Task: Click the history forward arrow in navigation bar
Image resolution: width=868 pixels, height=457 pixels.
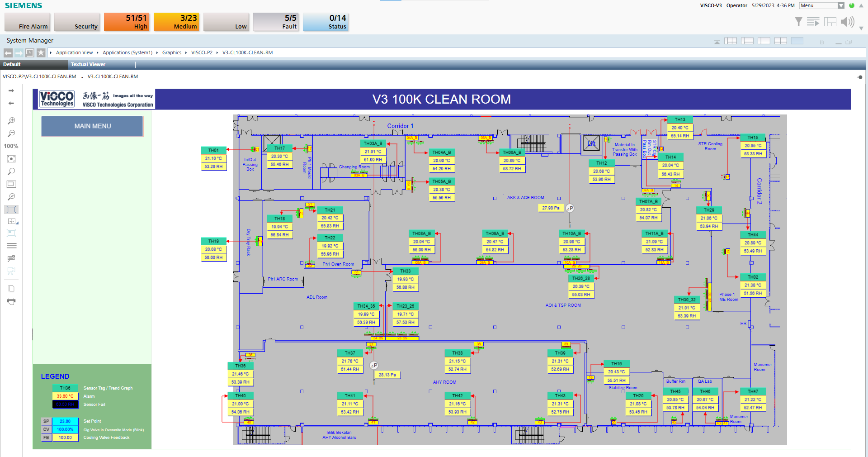Action: [19, 53]
